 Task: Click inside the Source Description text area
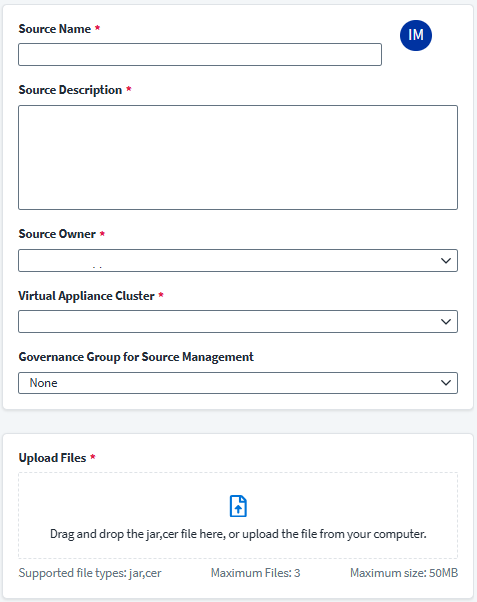point(238,157)
